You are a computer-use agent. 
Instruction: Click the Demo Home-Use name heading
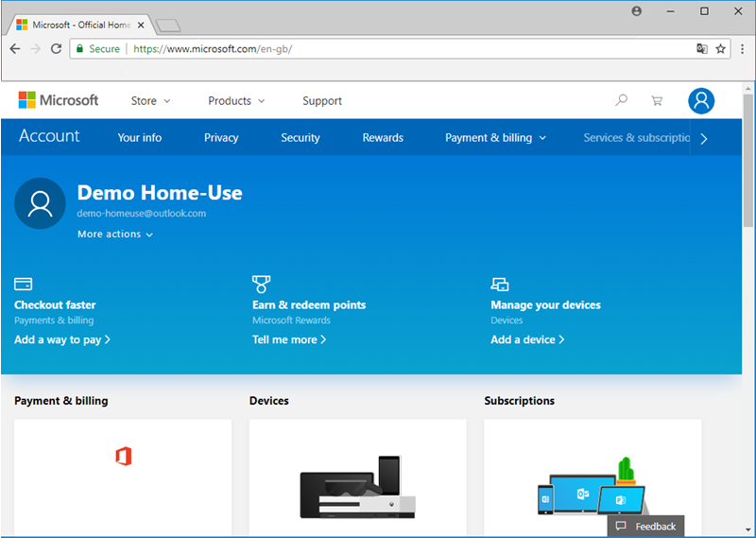160,193
